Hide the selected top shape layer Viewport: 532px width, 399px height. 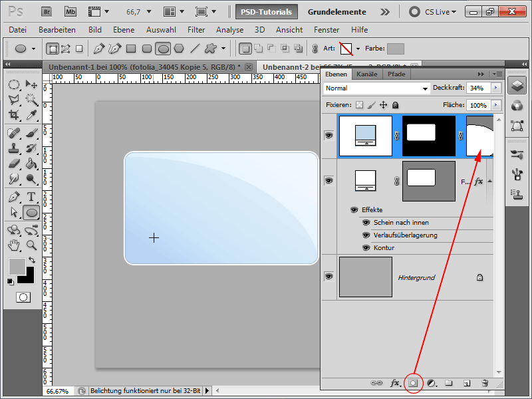329,136
